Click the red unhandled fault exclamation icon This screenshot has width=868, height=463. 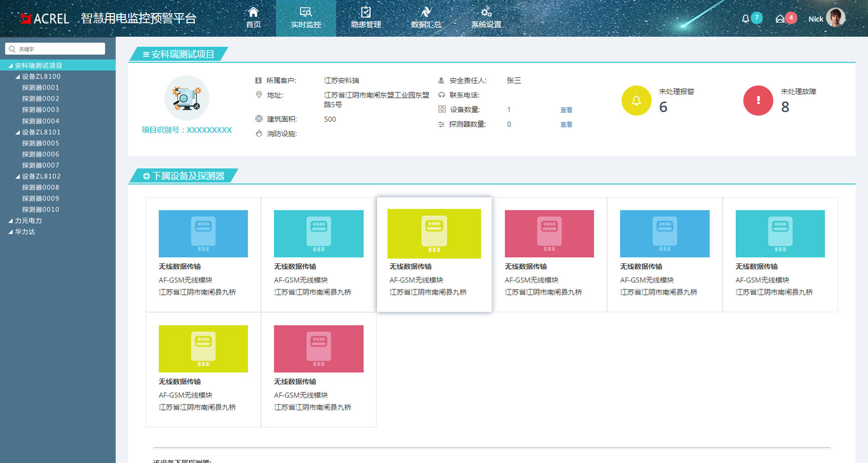(758, 101)
